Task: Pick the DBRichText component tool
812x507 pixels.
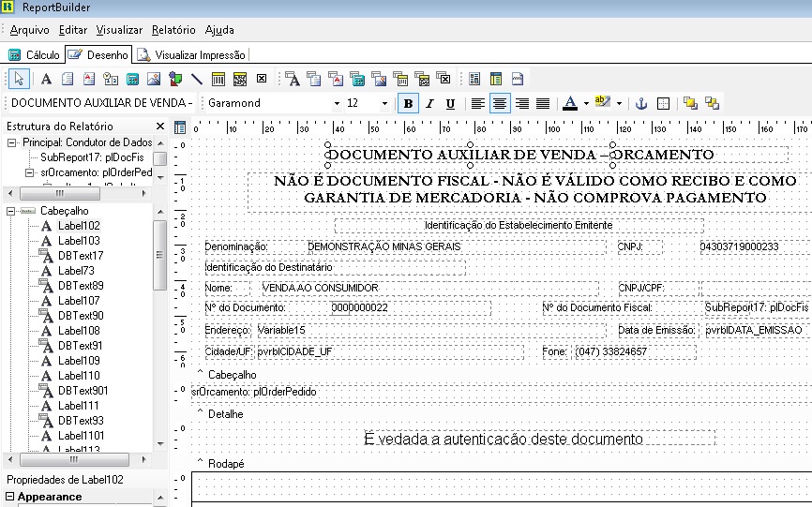Action: point(336,79)
